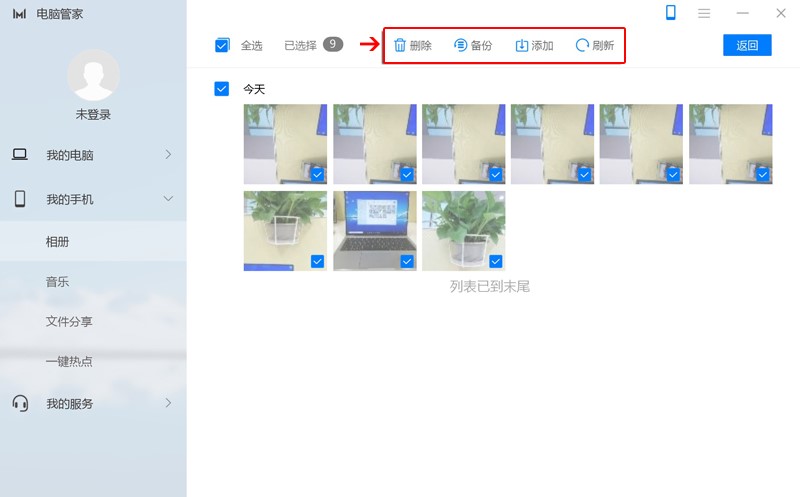Viewport: 800px width, 497px height.
Task: Open 音乐 in the sidebar
Action: pyautogui.click(x=57, y=282)
